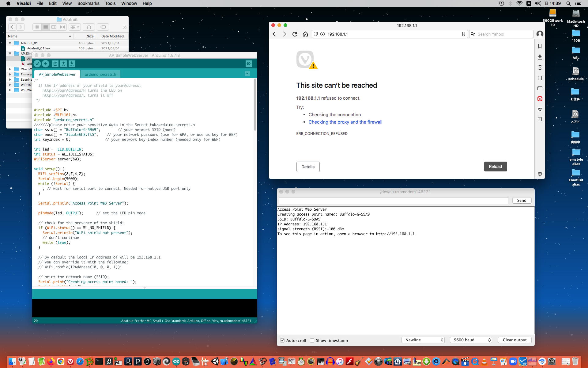The height and width of the screenshot is (368, 588).
Task: Click the Vivaldi reload page icon
Action: pyautogui.click(x=295, y=34)
